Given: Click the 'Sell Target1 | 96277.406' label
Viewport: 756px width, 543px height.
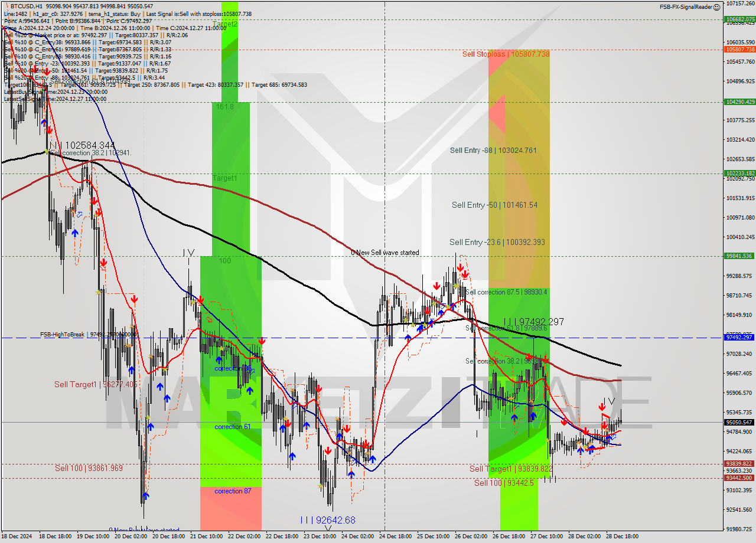Looking at the screenshot, I should pos(97,385).
